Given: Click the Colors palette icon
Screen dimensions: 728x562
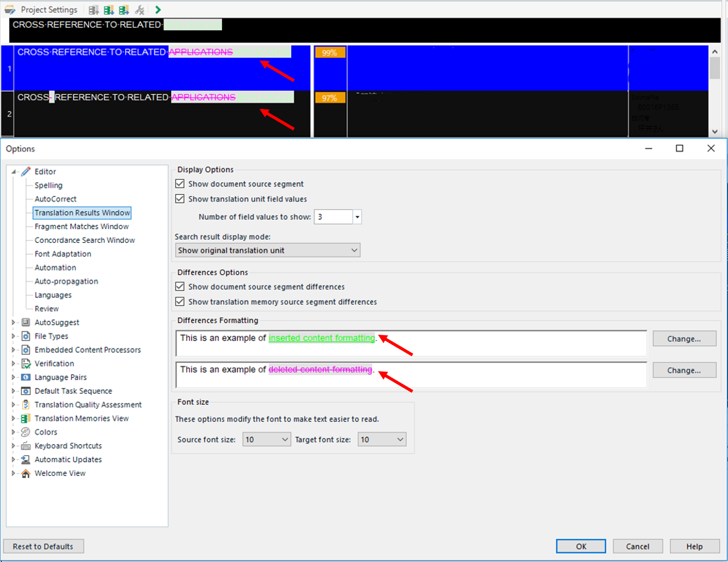Looking at the screenshot, I should (x=26, y=432).
